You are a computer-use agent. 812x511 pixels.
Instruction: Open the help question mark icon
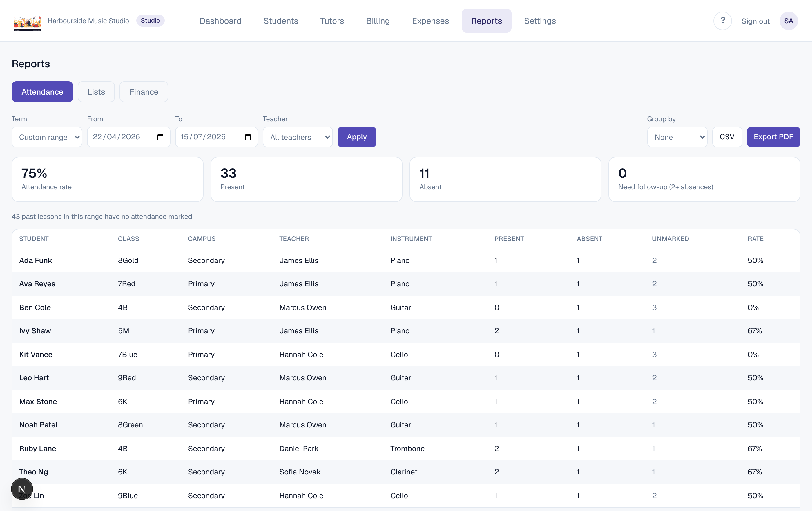722,21
